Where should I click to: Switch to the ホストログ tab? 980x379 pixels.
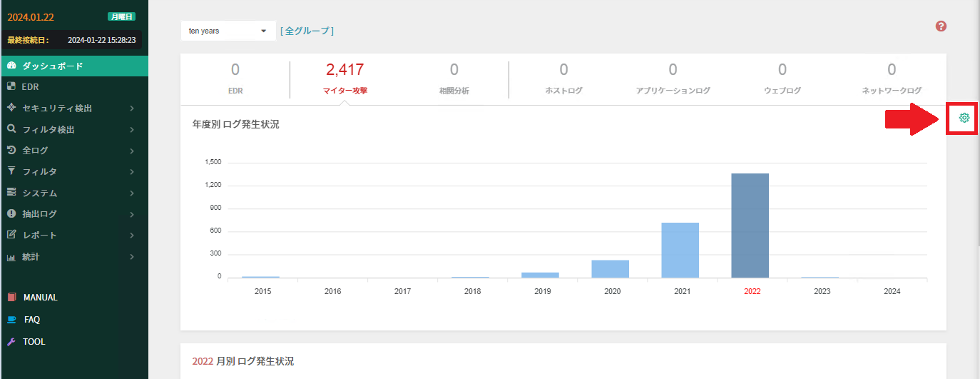click(x=563, y=79)
